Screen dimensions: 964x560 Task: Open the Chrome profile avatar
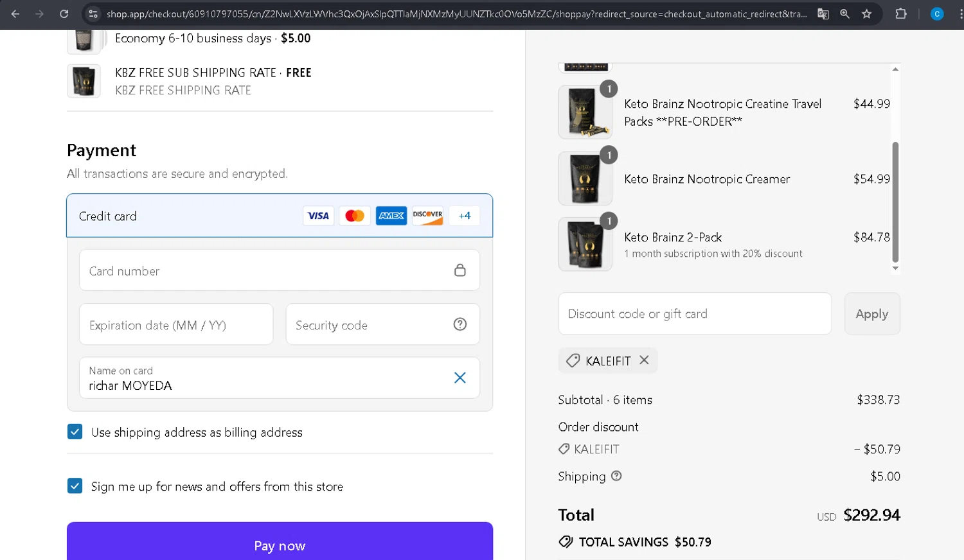(937, 13)
